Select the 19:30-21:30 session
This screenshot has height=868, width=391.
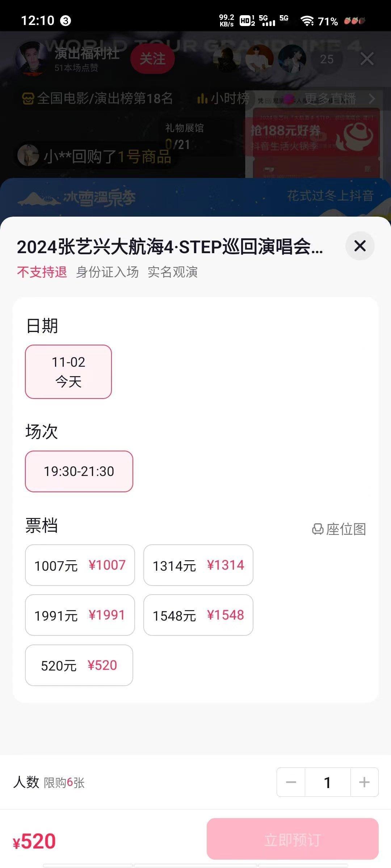[x=79, y=471]
